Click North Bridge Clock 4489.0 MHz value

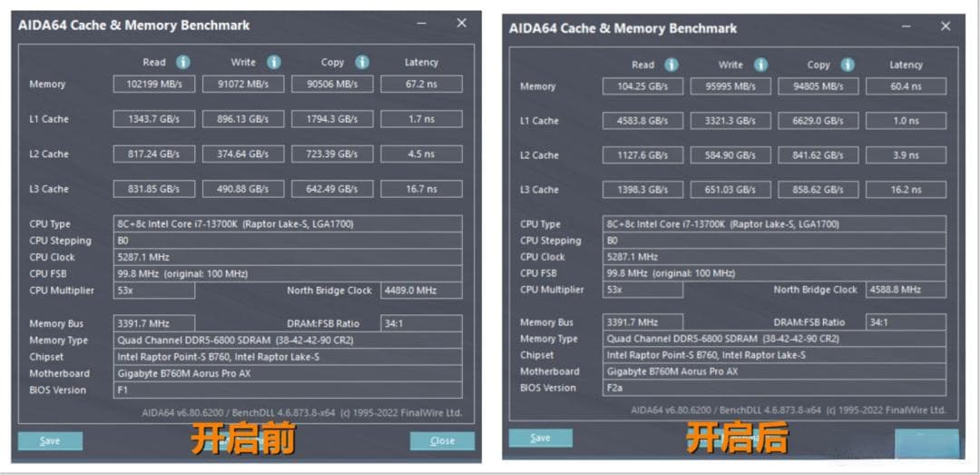point(421,291)
